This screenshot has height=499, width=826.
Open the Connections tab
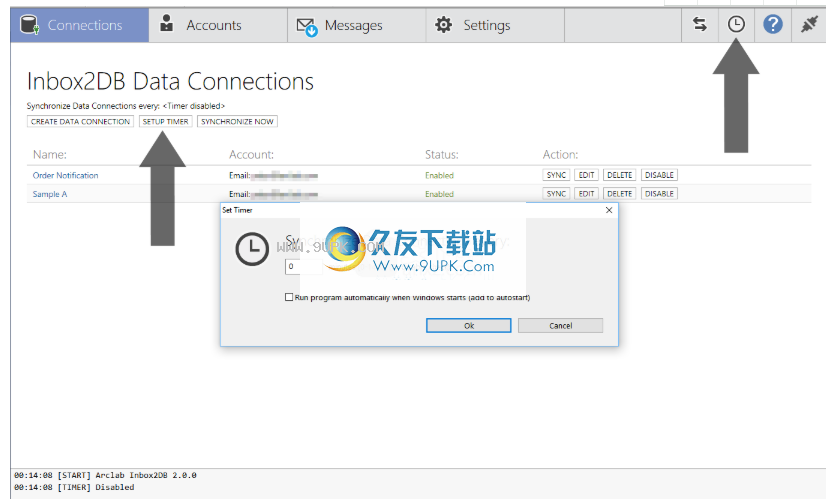click(x=80, y=25)
